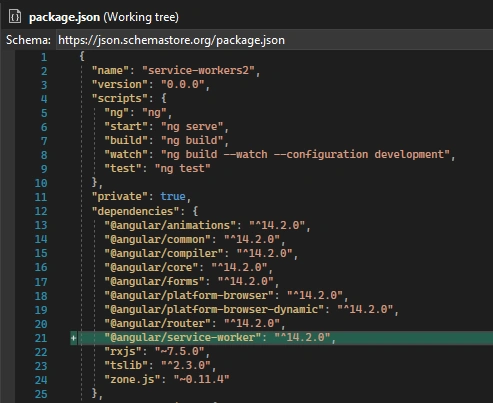Click the "tslib" key
The width and height of the screenshot is (493, 403).
tap(126, 365)
